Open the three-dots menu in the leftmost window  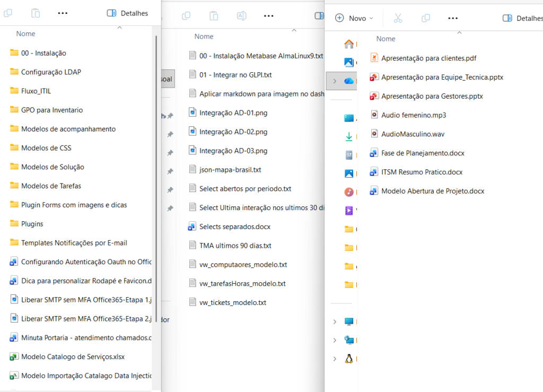63,13
